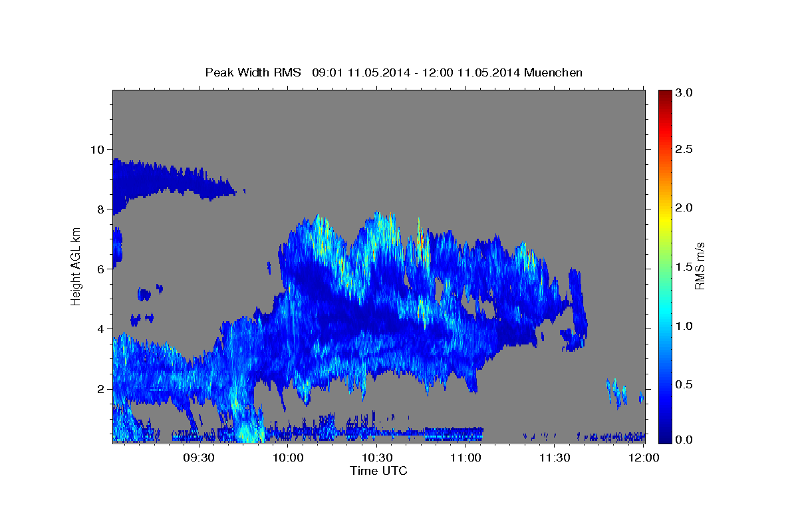Click the 'Muenchen' location in the title
This screenshot has height=532, width=798.
(x=553, y=72)
